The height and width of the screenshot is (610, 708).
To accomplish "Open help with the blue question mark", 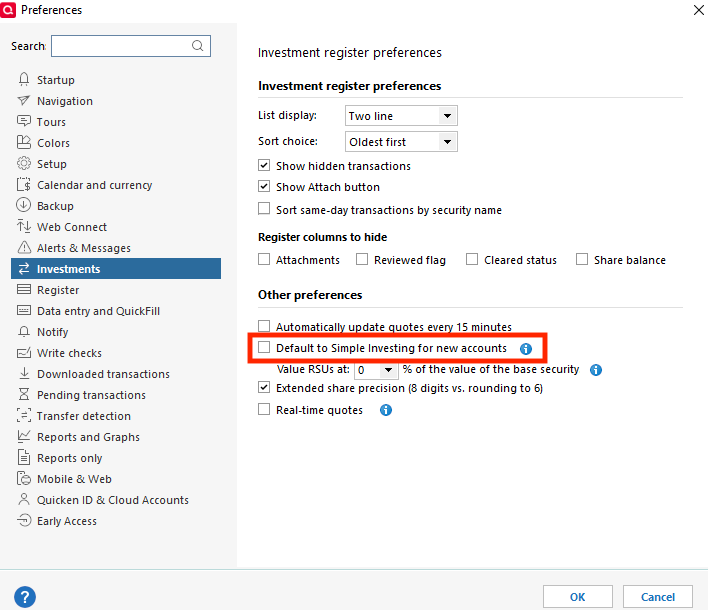I will 25,597.
